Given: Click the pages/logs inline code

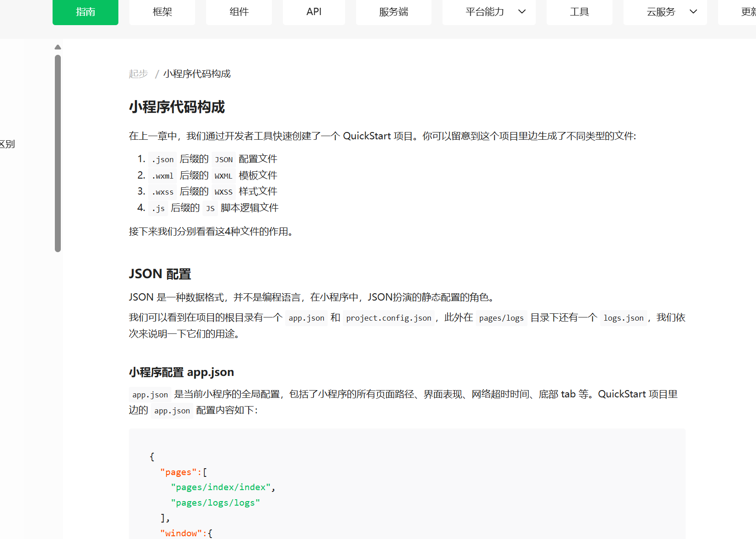Looking at the screenshot, I should [x=501, y=318].
